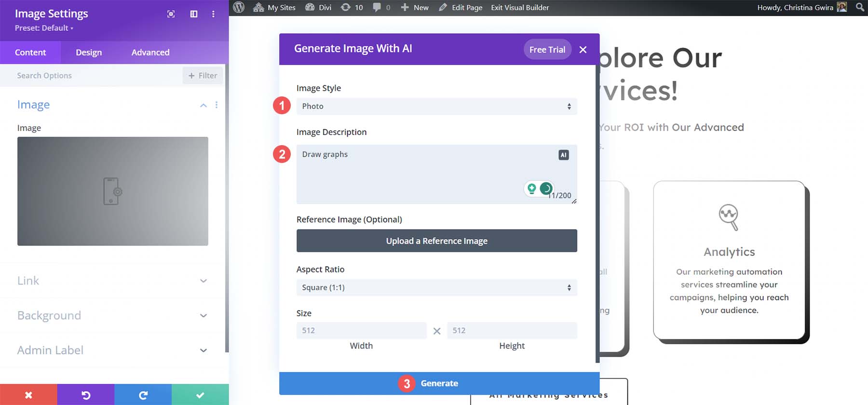Open the Filter options button
This screenshot has height=405, width=868.
coord(203,76)
